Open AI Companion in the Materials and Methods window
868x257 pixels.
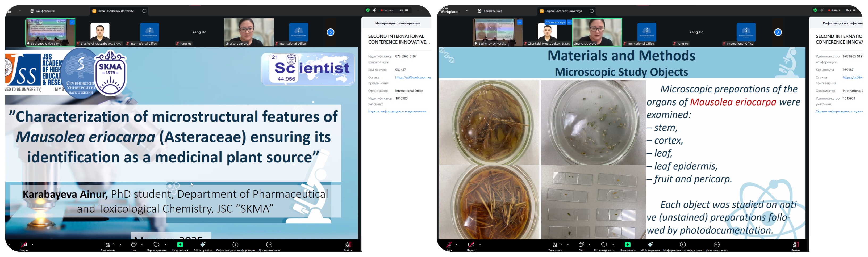(x=650, y=245)
